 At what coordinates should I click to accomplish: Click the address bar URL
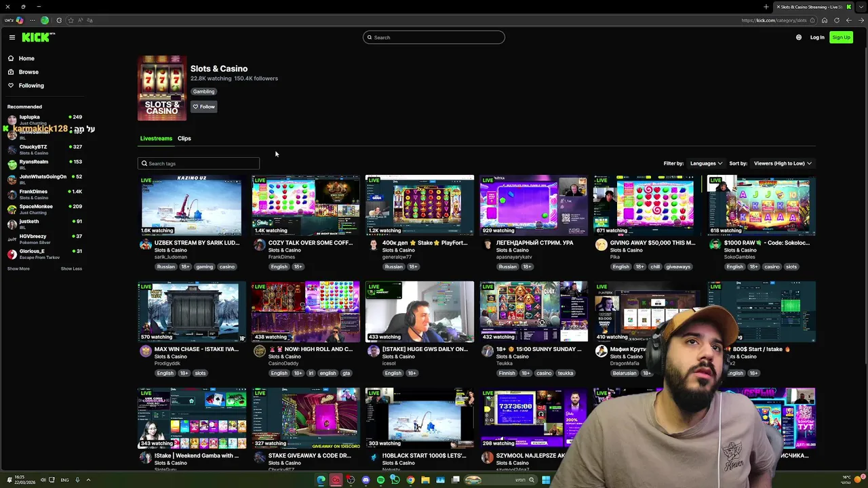coord(774,20)
